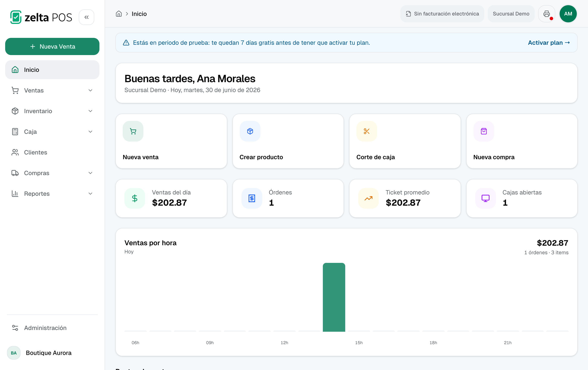588x370 pixels.
Task: Open Administración label in the sidebar
Action: click(x=45, y=328)
